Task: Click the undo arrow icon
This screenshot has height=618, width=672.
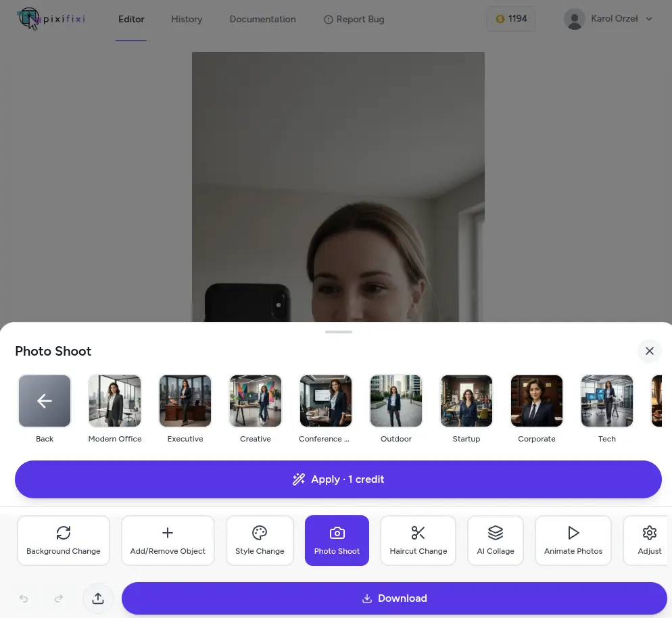Action: [x=24, y=598]
